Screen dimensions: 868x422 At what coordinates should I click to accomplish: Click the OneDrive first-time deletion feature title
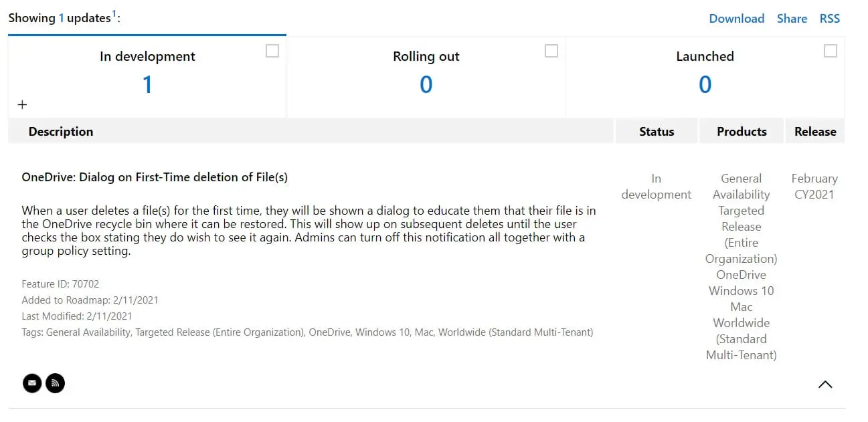click(x=155, y=177)
